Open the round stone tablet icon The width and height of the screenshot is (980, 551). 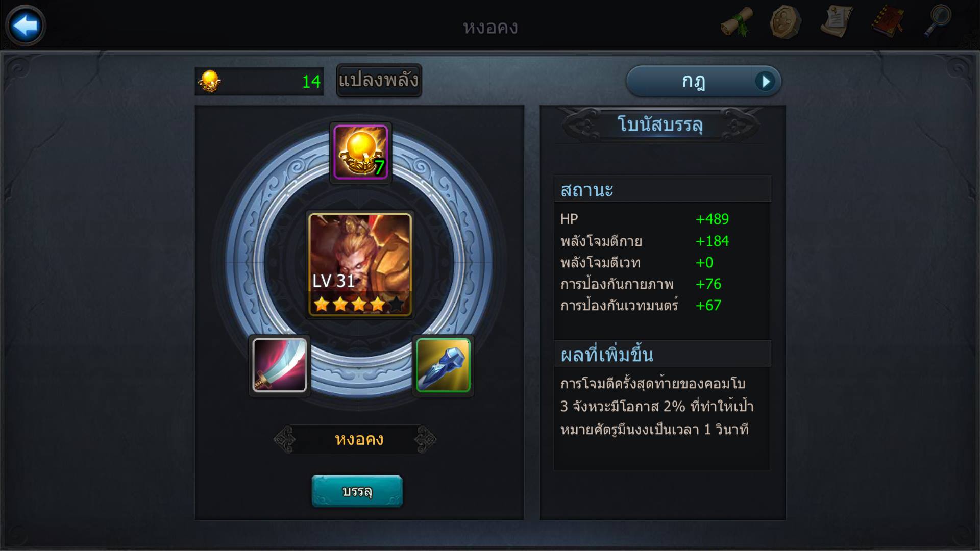[786, 22]
